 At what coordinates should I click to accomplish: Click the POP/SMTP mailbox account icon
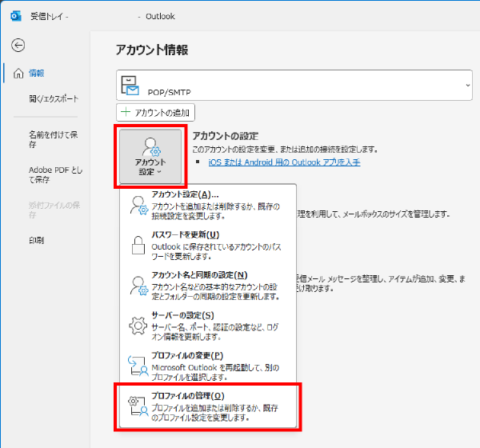(x=130, y=86)
